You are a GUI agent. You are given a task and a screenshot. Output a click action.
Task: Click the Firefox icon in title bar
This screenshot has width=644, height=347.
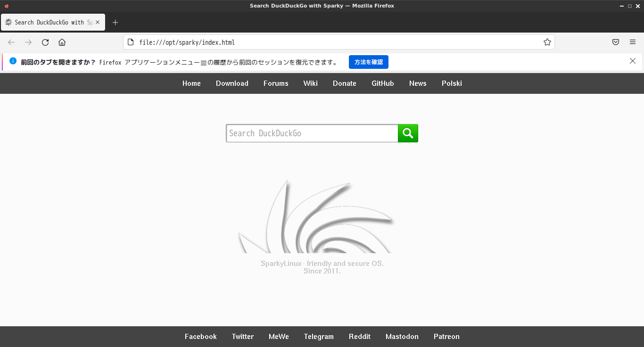7,6
